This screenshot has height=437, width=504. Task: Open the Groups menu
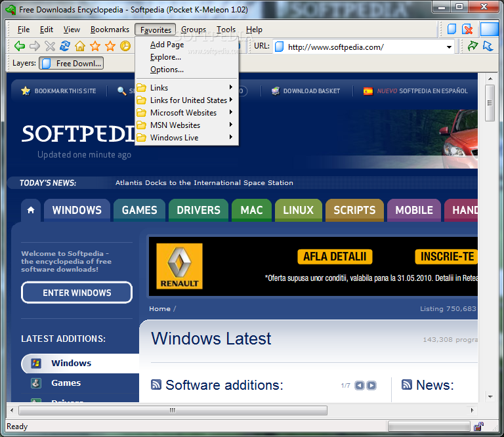[194, 30]
